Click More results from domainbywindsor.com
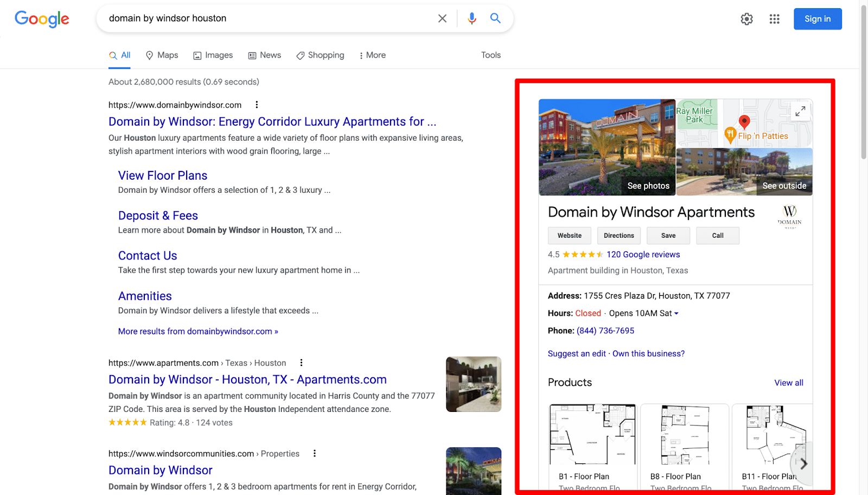Viewport: 868px width, 495px height. (x=198, y=331)
